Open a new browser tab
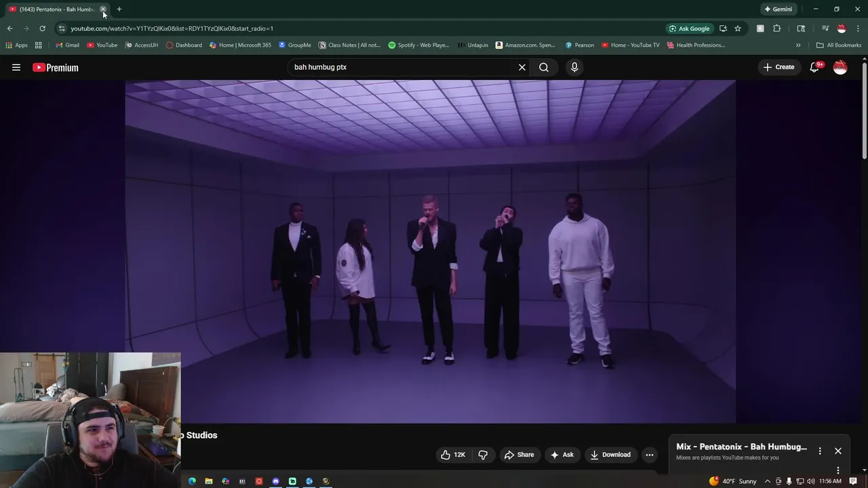Screen dimensions: 868x488 (x=119, y=9)
